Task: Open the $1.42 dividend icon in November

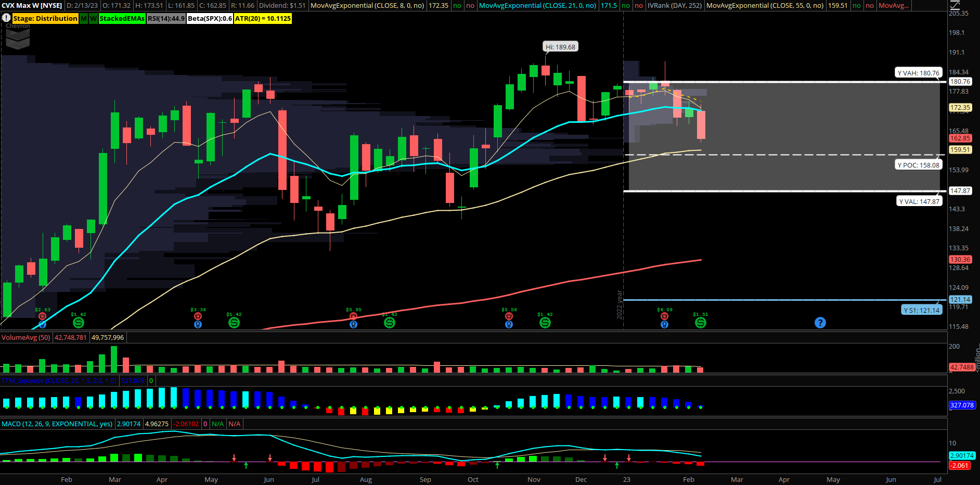Action: [x=545, y=323]
